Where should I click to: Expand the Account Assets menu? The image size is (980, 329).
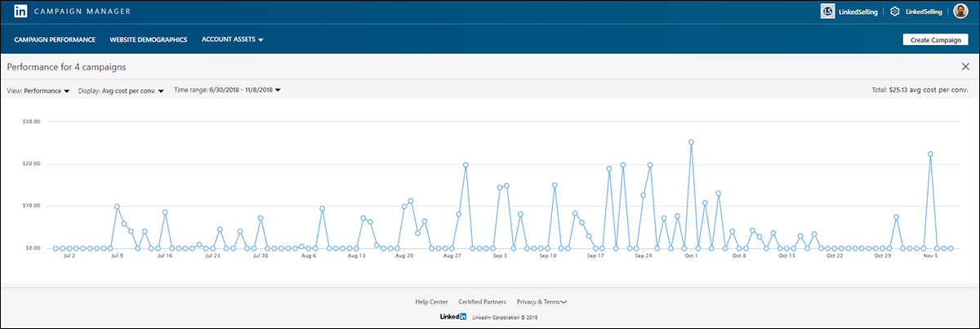232,39
